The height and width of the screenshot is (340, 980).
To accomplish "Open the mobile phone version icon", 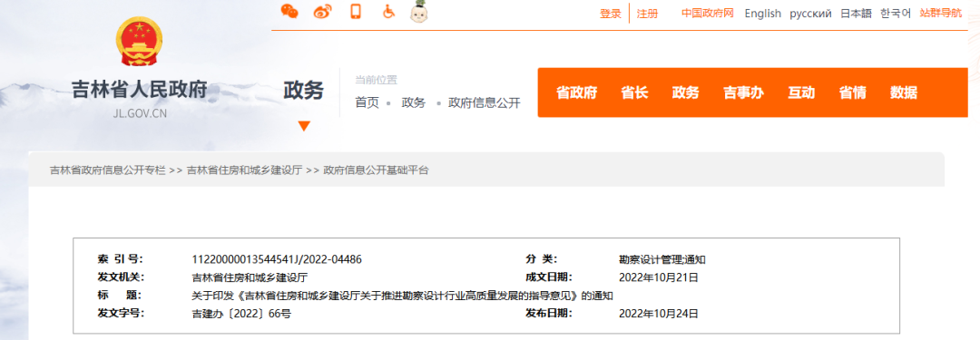I will [356, 11].
